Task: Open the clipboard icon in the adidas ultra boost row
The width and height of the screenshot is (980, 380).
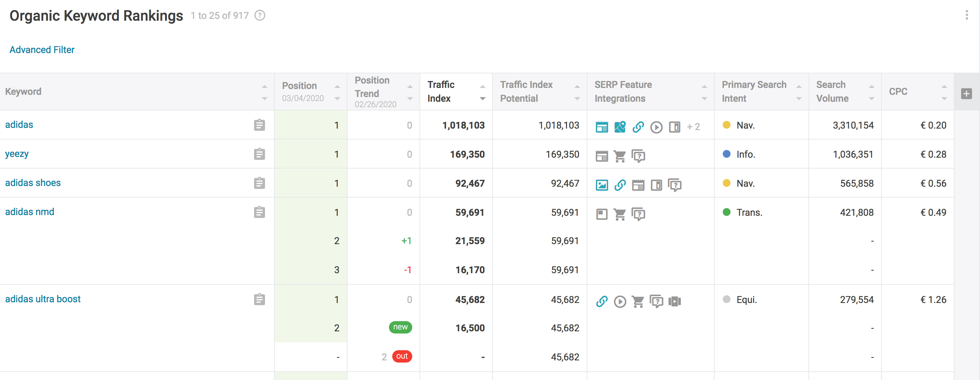Action: click(260, 299)
